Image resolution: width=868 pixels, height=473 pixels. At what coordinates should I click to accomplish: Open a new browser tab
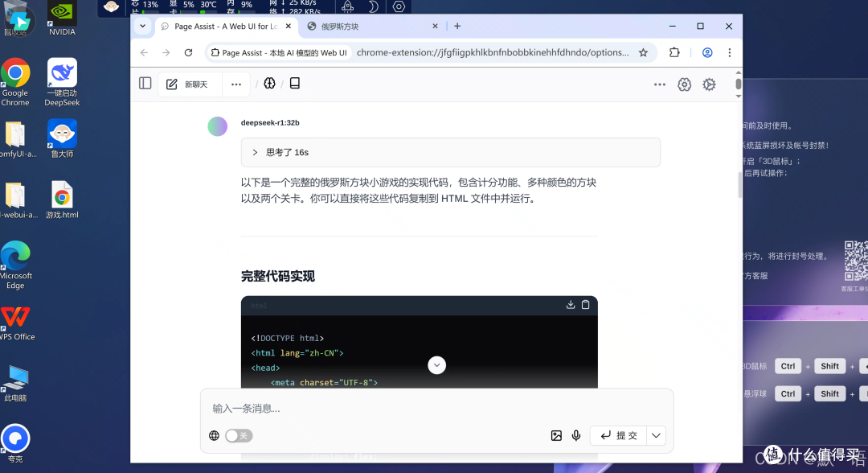pos(457,26)
